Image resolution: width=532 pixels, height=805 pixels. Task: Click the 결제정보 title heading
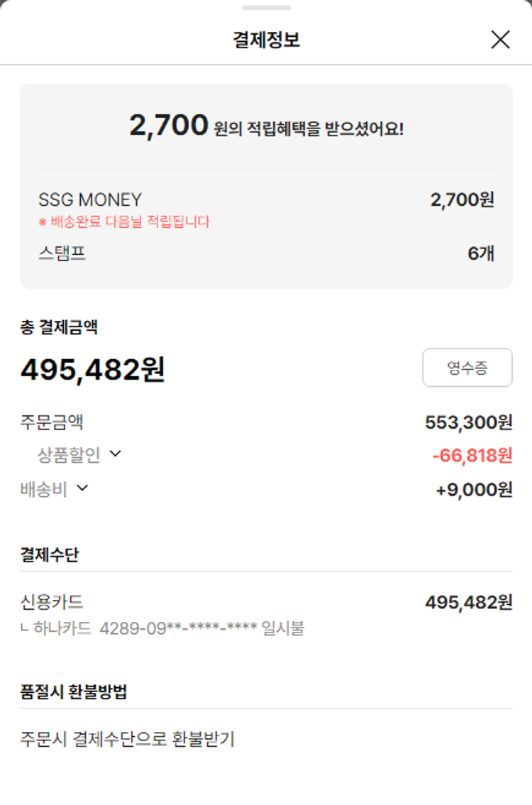(266, 40)
